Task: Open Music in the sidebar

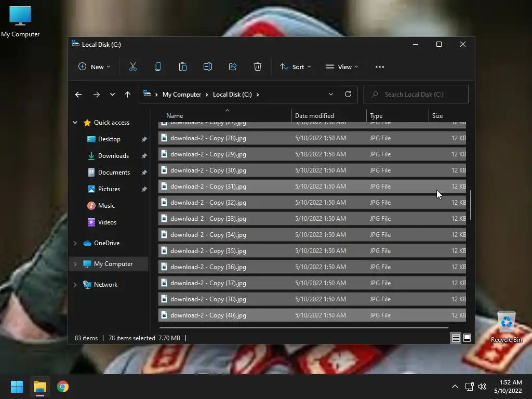Action: point(106,206)
